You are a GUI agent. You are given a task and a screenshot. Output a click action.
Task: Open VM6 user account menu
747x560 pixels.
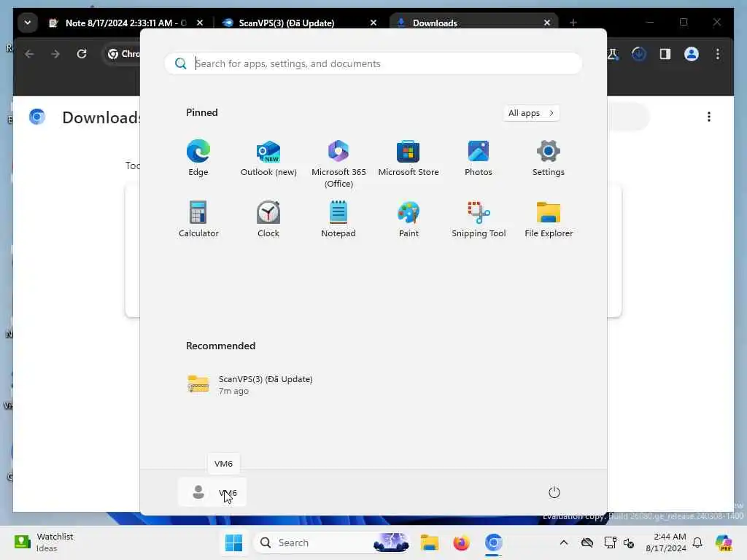point(212,492)
